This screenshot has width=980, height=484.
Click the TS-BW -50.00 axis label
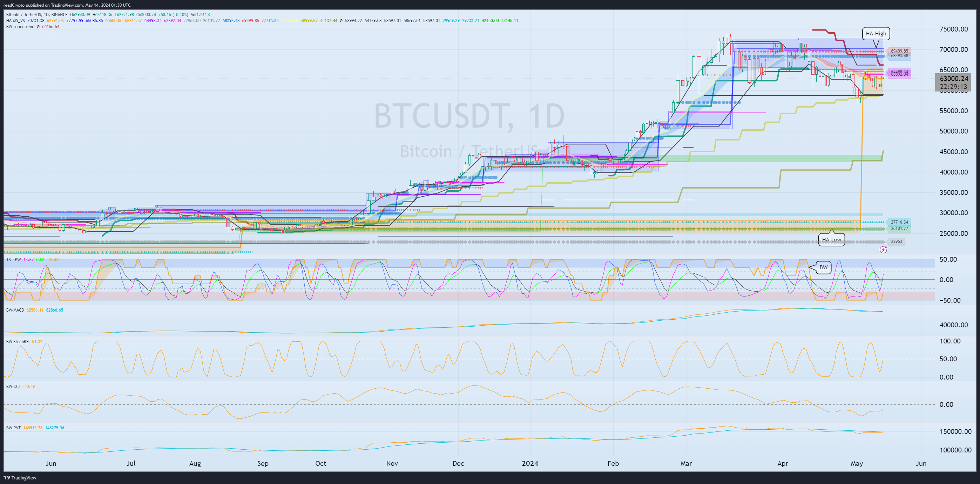point(950,300)
